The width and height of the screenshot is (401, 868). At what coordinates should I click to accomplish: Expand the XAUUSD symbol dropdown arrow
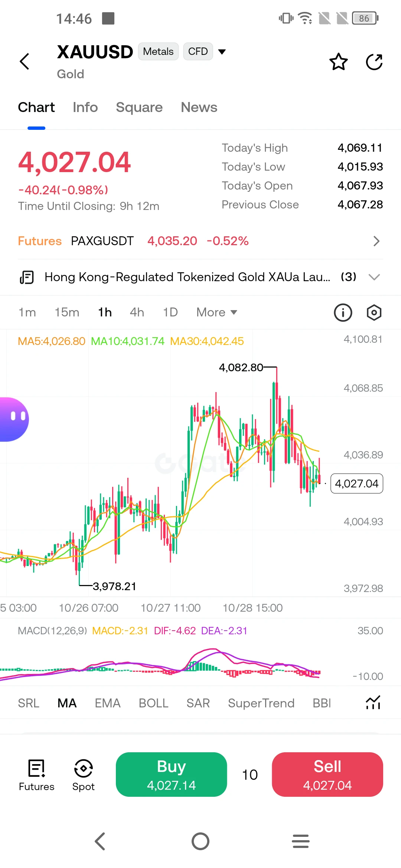[222, 52]
